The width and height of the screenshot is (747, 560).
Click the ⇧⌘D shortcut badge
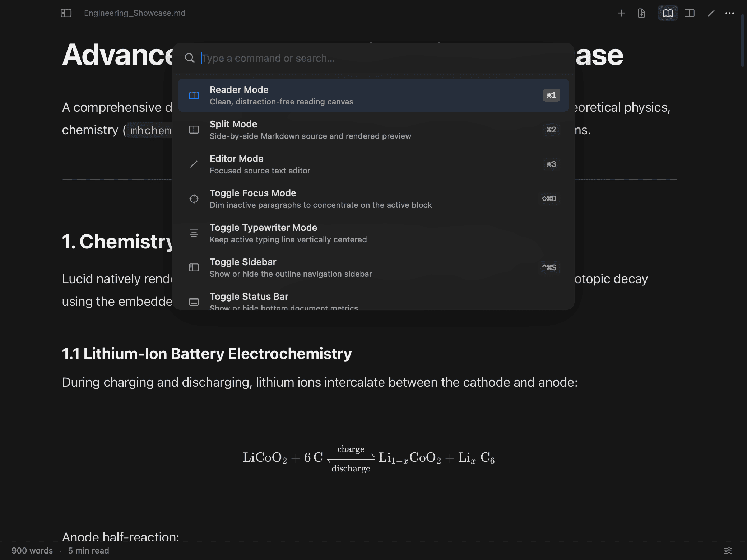(549, 199)
